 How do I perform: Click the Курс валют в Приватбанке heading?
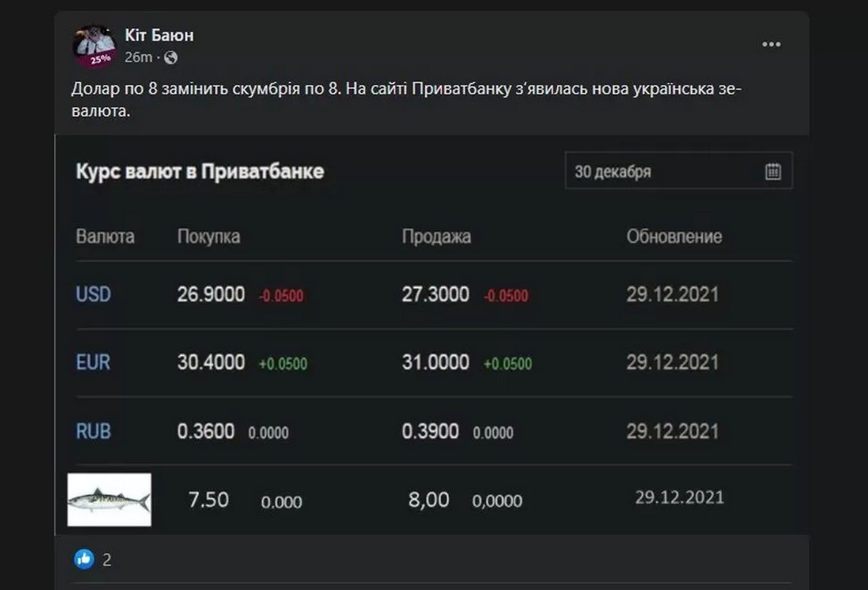(x=199, y=171)
